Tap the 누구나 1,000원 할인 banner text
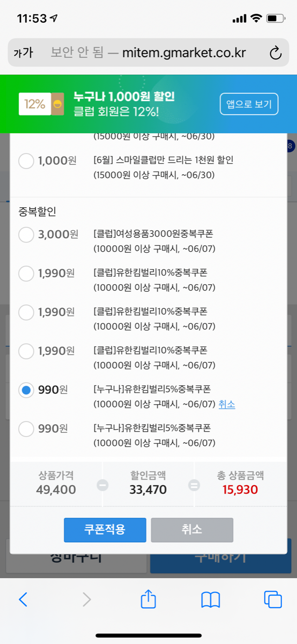Viewport: 297px width, 644px height. click(x=124, y=97)
